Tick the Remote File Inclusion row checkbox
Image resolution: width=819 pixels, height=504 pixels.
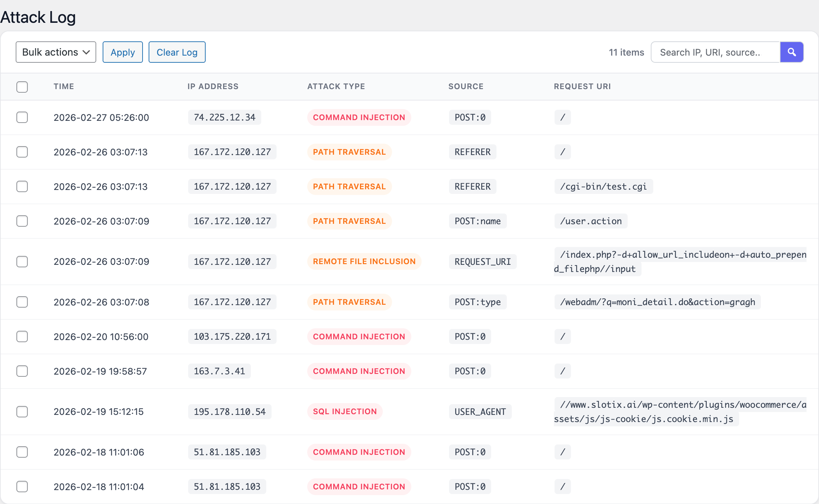pyautogui.click(x=22, y=262)
